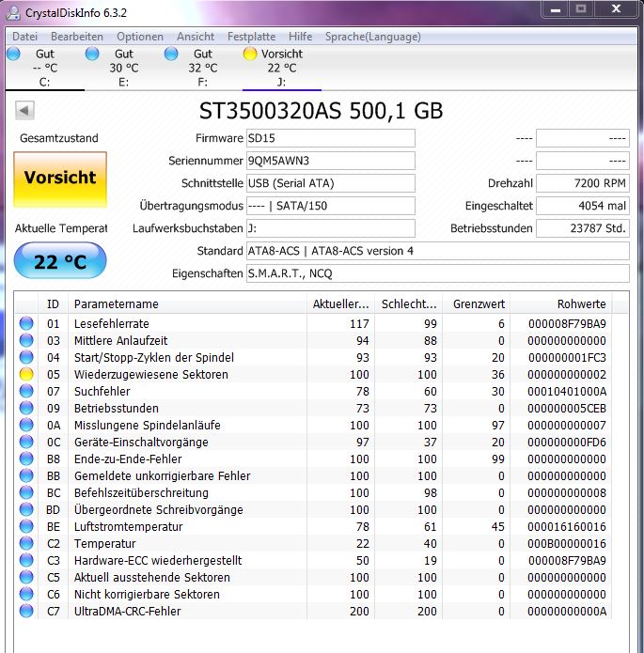The height and width of the screenshot is (653, 644).
Task: Sort by Aktueller column header
Action: click(340, 304)
